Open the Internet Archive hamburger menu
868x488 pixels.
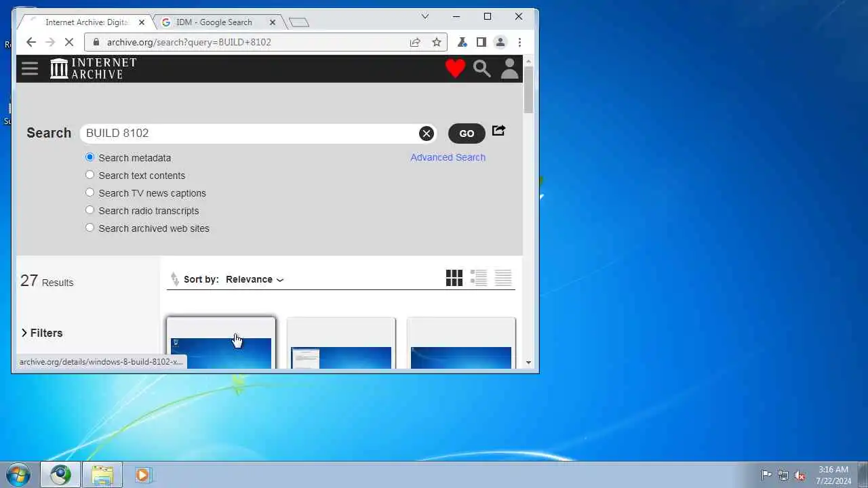coord(30,68)
